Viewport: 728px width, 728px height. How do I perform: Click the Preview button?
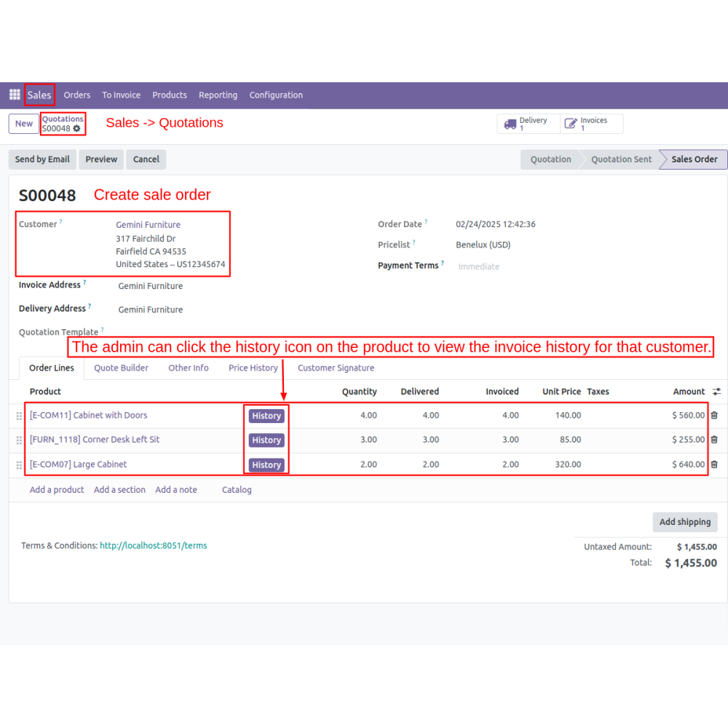(x=101, y=159)
